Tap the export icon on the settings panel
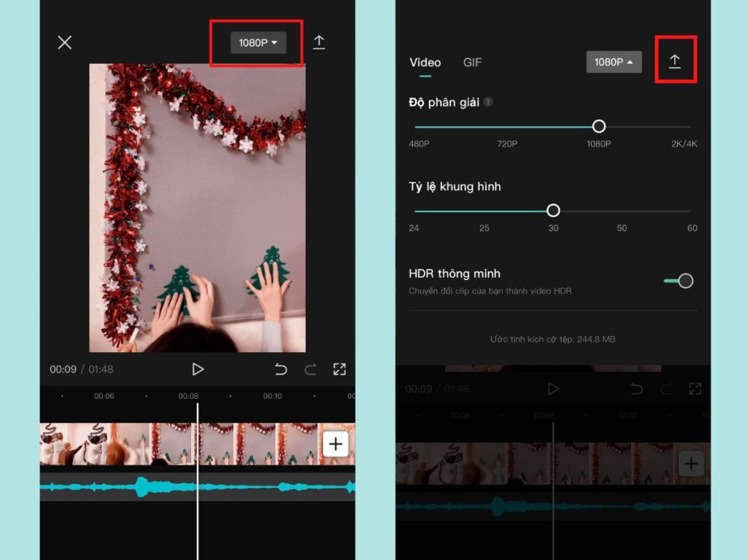 click(675, 61)
